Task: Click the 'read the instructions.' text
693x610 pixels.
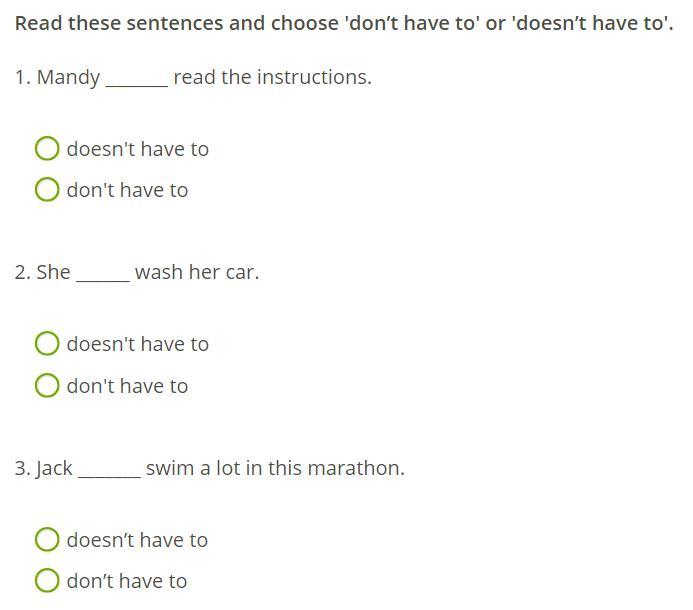Action: pos(273,77)
